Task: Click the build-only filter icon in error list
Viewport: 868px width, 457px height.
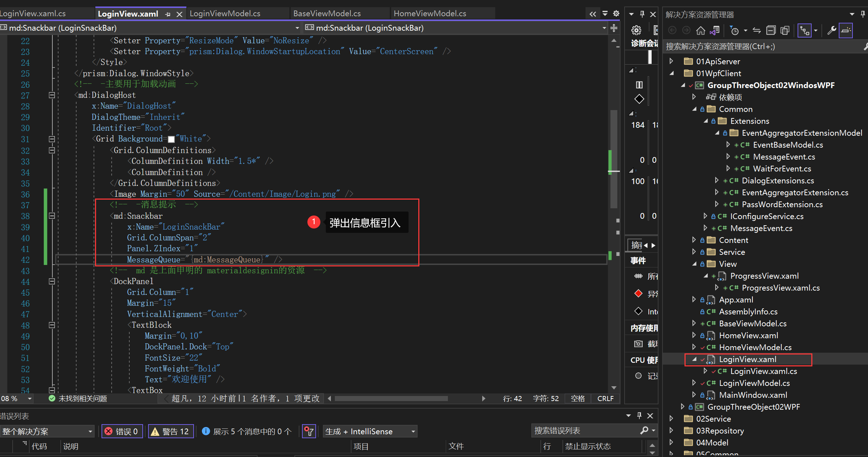Action: pos(309,431)
